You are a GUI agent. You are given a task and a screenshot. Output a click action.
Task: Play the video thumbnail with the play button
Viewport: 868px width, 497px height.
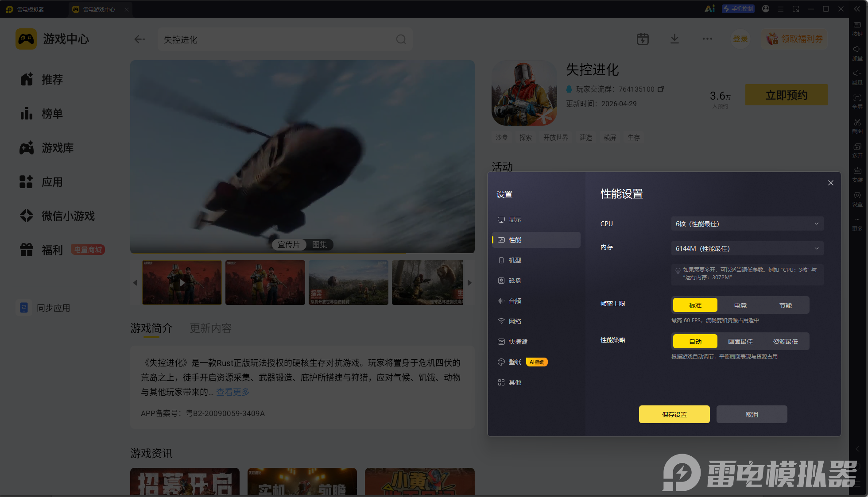[182, 282]
